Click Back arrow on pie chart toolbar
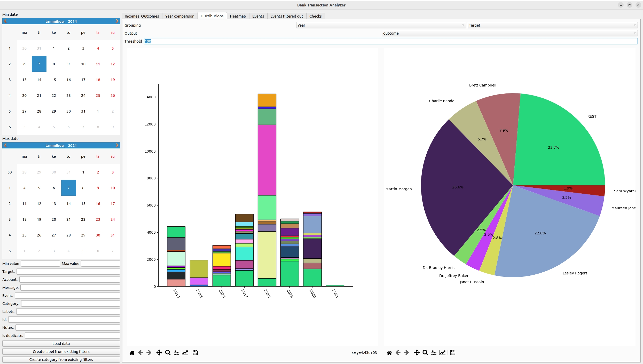Screen dimensions: 643x364 click(398, 353)
